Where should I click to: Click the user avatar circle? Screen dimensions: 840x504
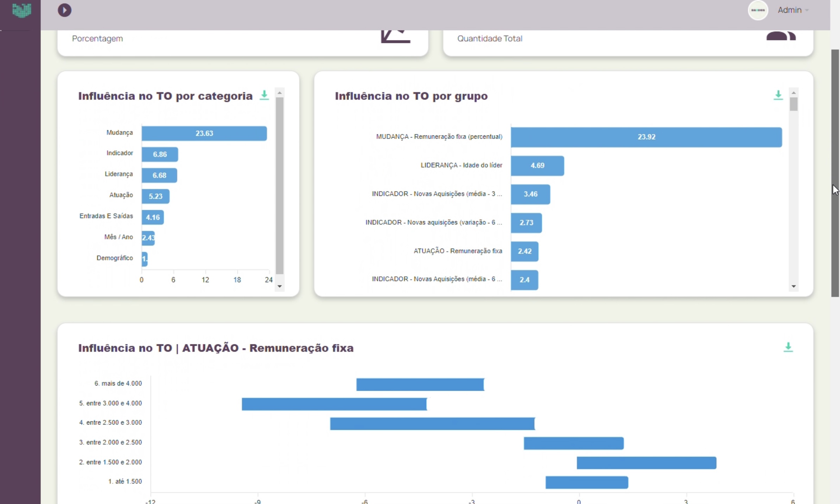[x=758, y=10]
